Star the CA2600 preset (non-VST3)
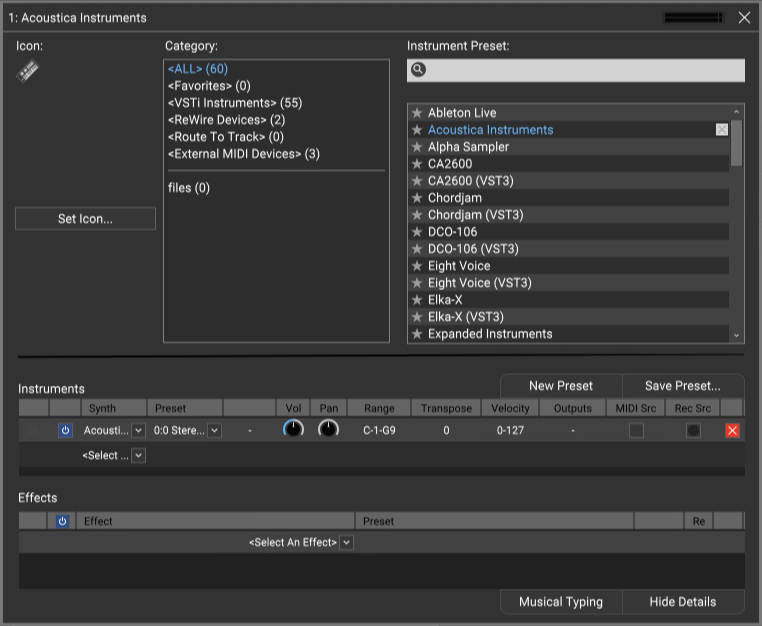 pos(416,164)
